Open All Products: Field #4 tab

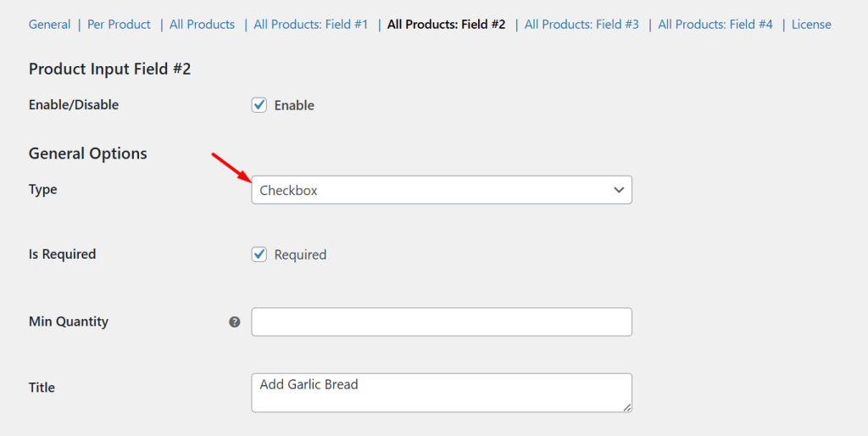715,25
